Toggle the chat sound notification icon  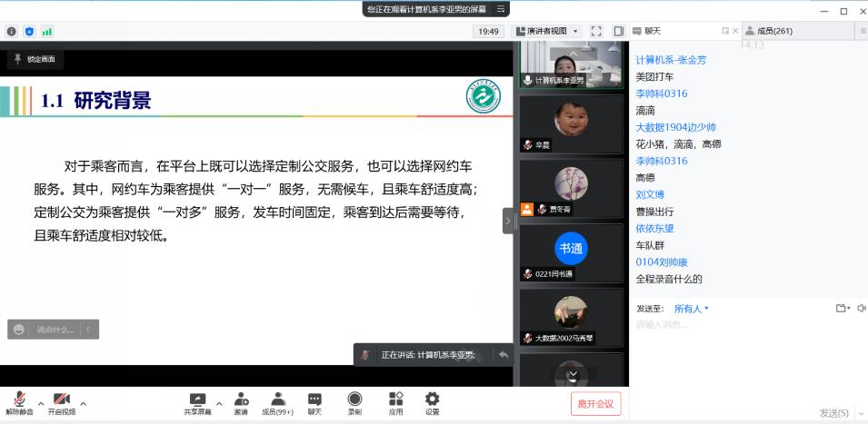coord(862,308)
